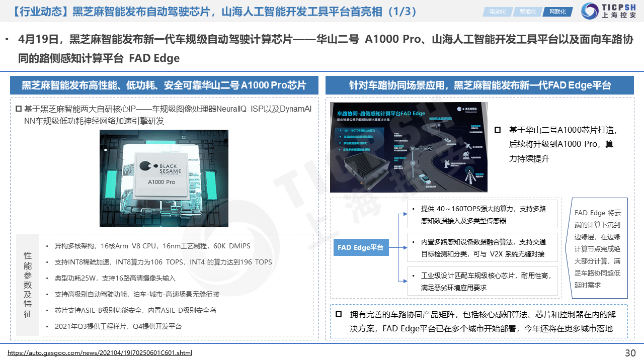This screenshot has height=362, width=644.
Task: Select the highlighted 网联化 tab
Action: tap(557, 12)
